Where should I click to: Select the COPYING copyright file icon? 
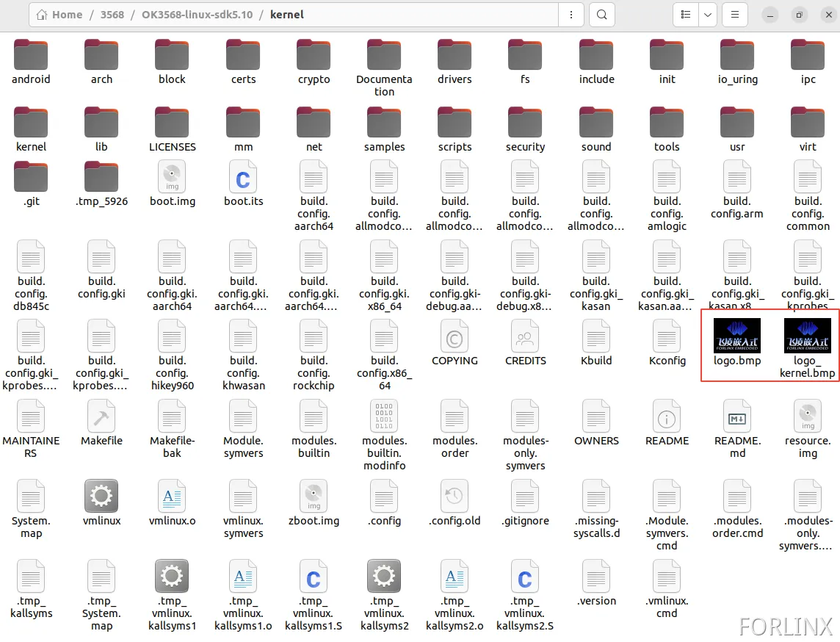[x=455, y=337]
